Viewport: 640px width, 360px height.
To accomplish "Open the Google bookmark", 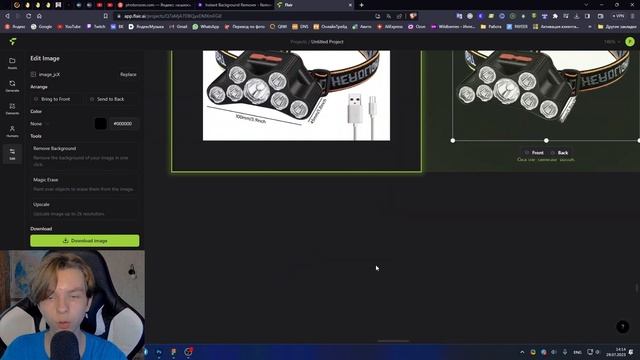I will coord(41,27).
